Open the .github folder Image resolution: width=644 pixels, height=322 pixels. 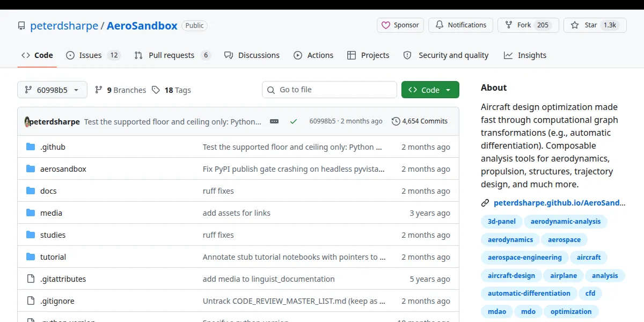click(53, 147)
